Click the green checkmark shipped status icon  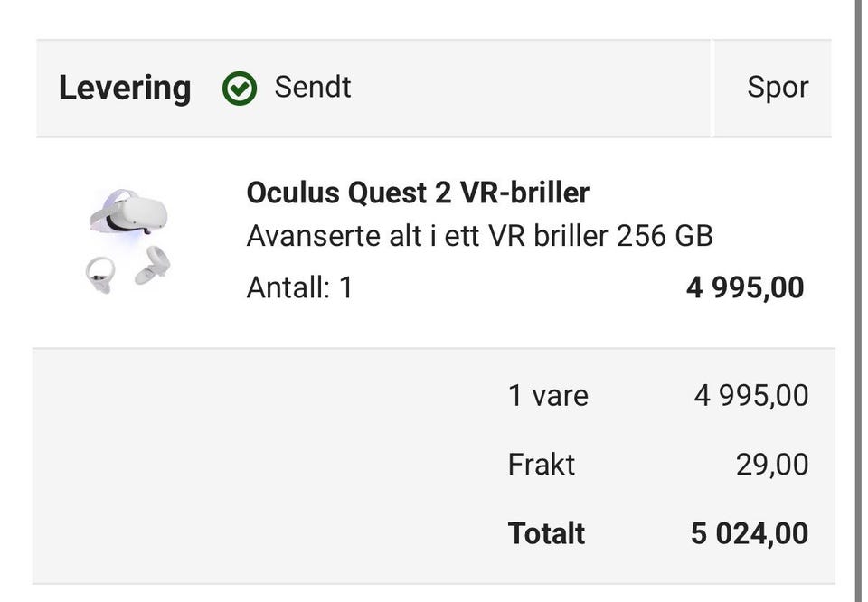click(239, 89)
